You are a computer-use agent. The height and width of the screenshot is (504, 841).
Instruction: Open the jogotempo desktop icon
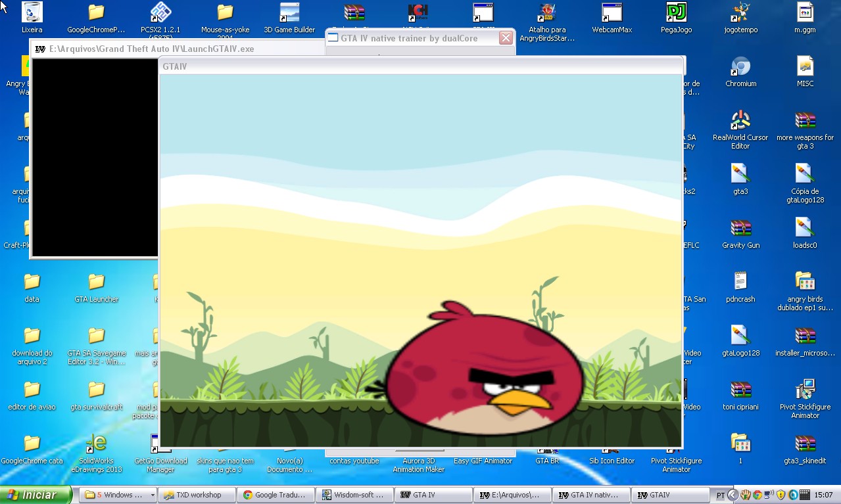[740, 12]
